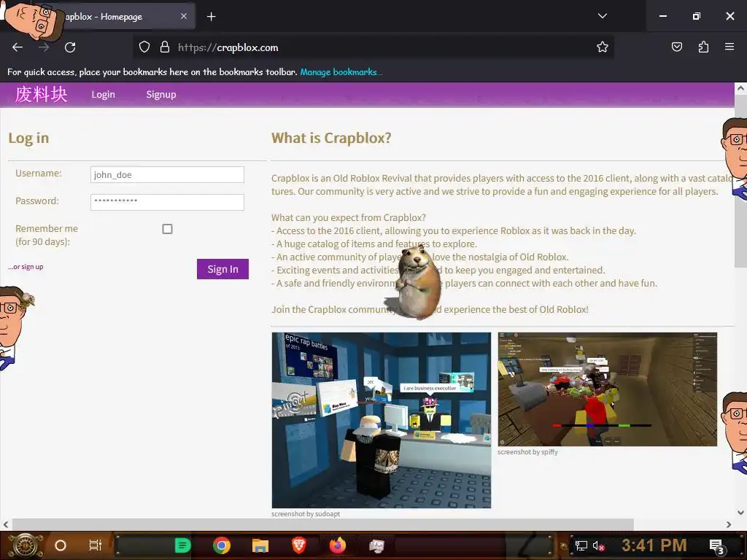Expand the list all tabs chevron
The height and width of the screenshot is (560, 747).
[x=602, y=16]
